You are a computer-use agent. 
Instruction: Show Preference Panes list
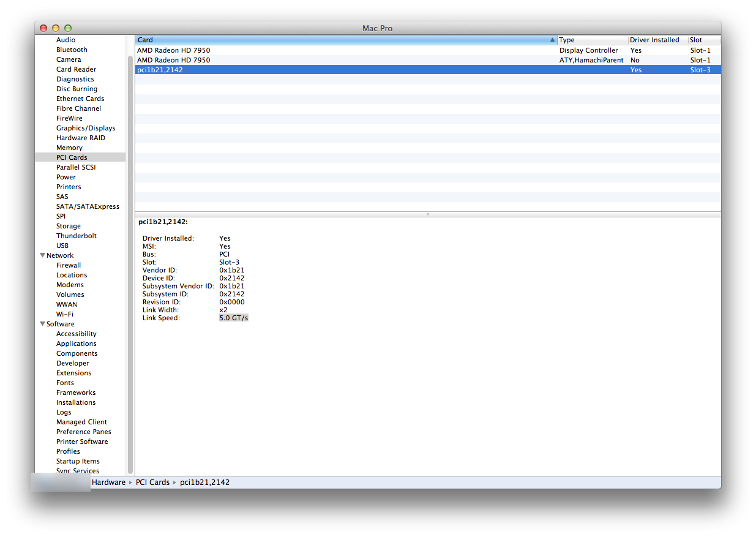pyautogui.click(x=84, y=432)
